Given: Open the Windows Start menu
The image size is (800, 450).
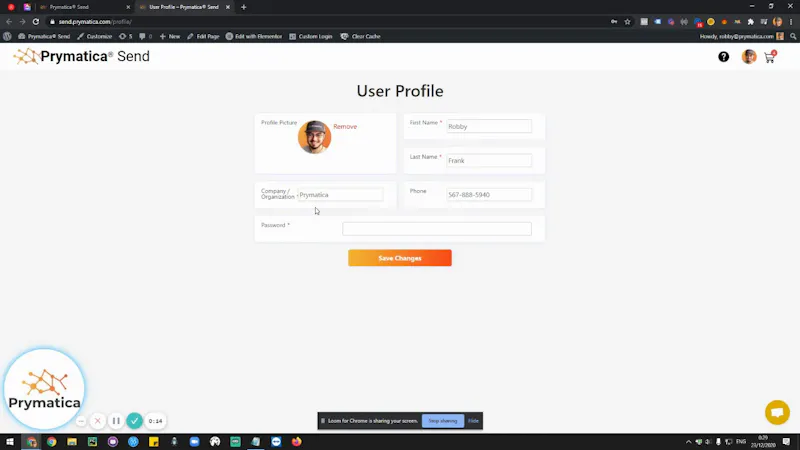Looking at the screenshot, I should coord(10,442).
